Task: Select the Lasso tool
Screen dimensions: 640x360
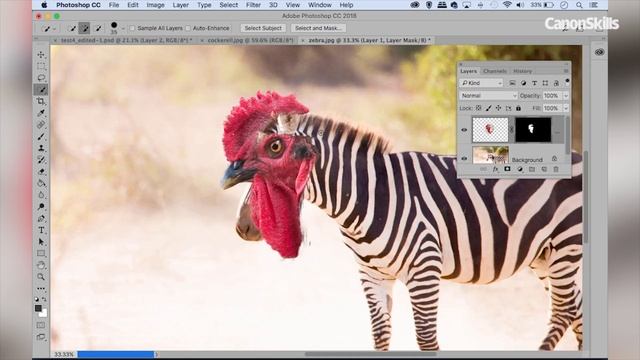Action: coord(41,78)
